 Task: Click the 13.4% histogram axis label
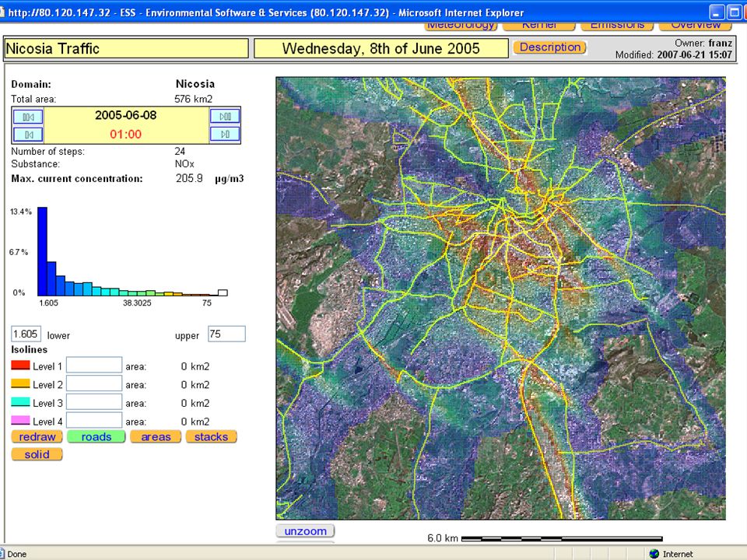20,212
